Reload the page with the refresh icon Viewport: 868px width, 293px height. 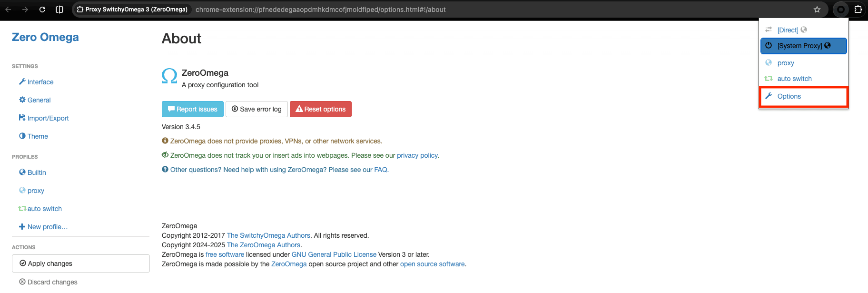click(x=42, y=10)
